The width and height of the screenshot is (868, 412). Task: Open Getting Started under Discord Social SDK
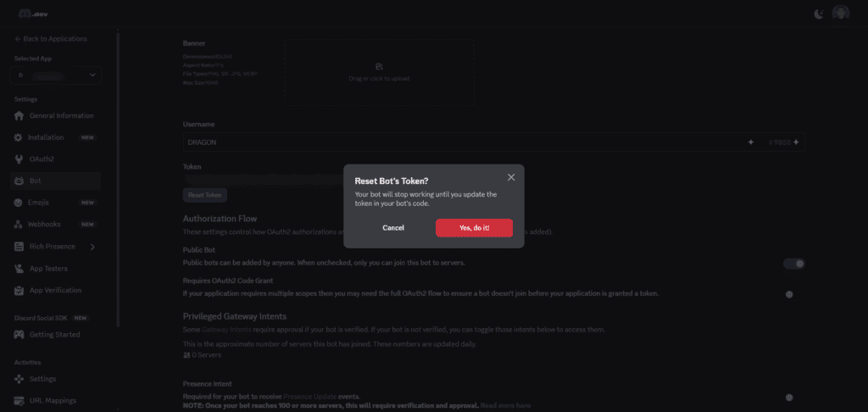(55, 335)
